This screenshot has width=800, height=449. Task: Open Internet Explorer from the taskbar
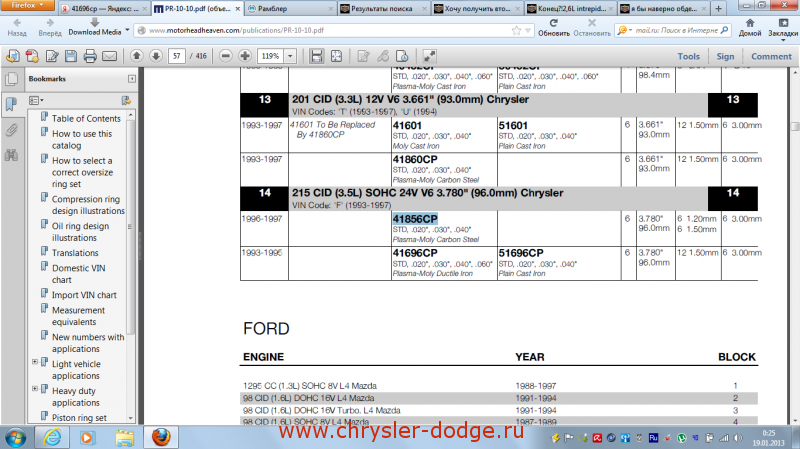point(52,437)
